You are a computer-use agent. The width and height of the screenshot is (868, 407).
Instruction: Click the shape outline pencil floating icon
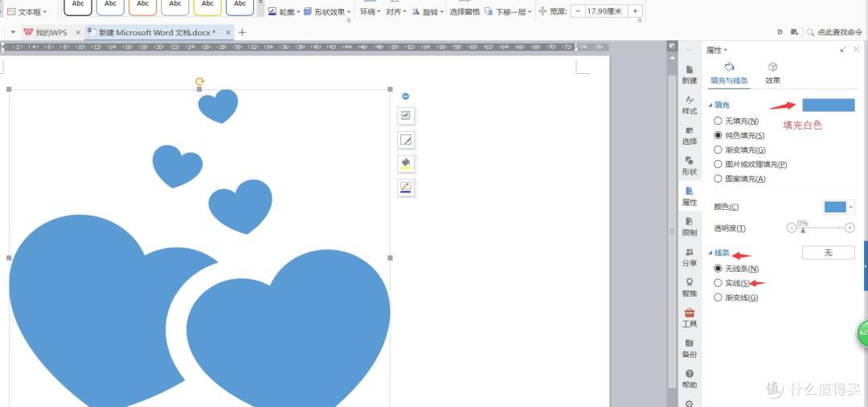click(x=406, y=187)
